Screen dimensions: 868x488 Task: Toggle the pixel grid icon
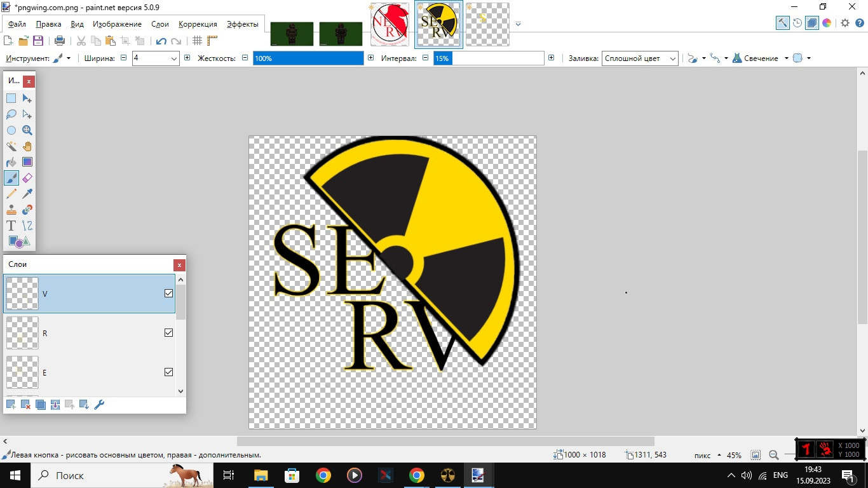tap(198, 41)
